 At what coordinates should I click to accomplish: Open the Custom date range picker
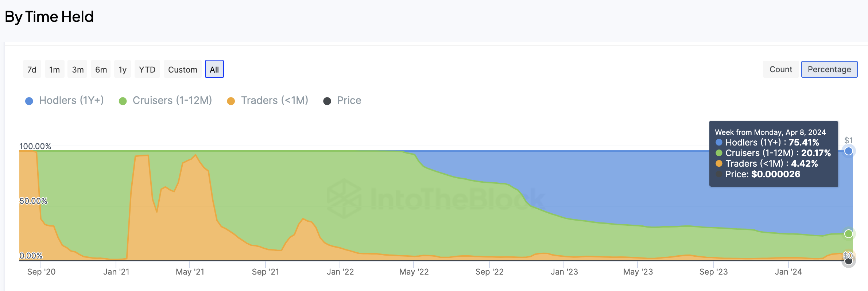coord(182,69)
